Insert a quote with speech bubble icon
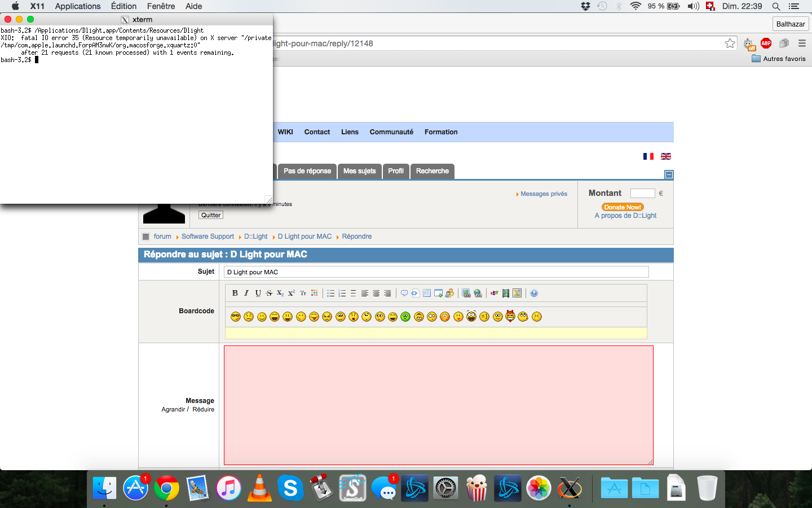 click(x=404, y=293)
